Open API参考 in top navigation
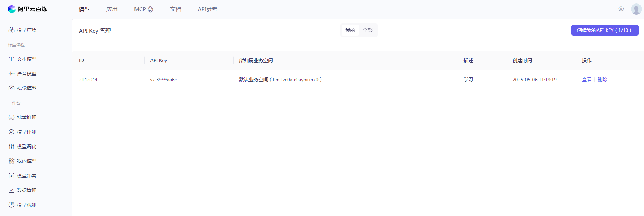This screenshot has width=644, height=216. pyautogui.click(x=207, y=9)
